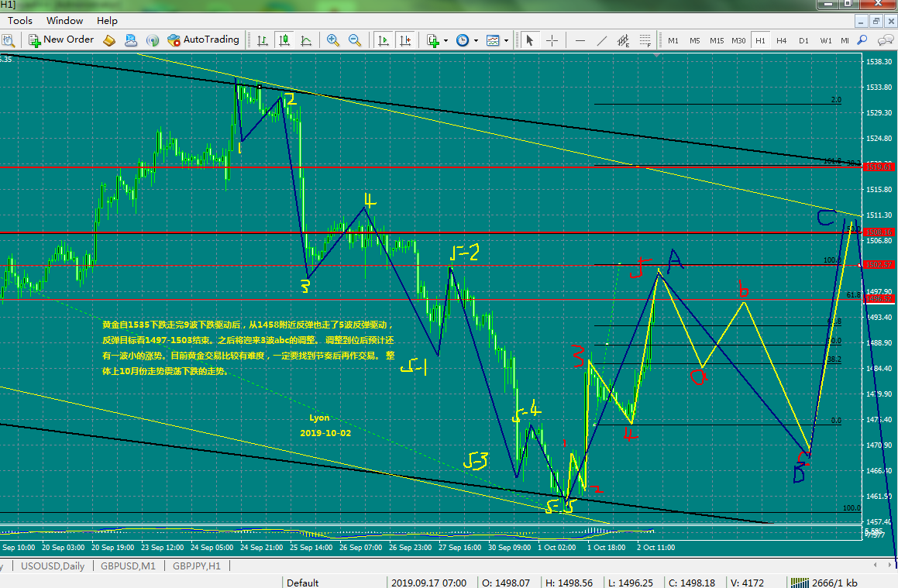Screen dimensions: 898x588
Task: Select the H1 timeframe button
Action: click(x=760, y=40)
